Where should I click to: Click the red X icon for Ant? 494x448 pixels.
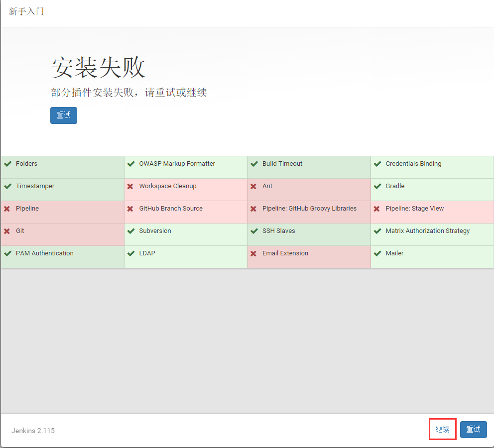coord(253,186)
